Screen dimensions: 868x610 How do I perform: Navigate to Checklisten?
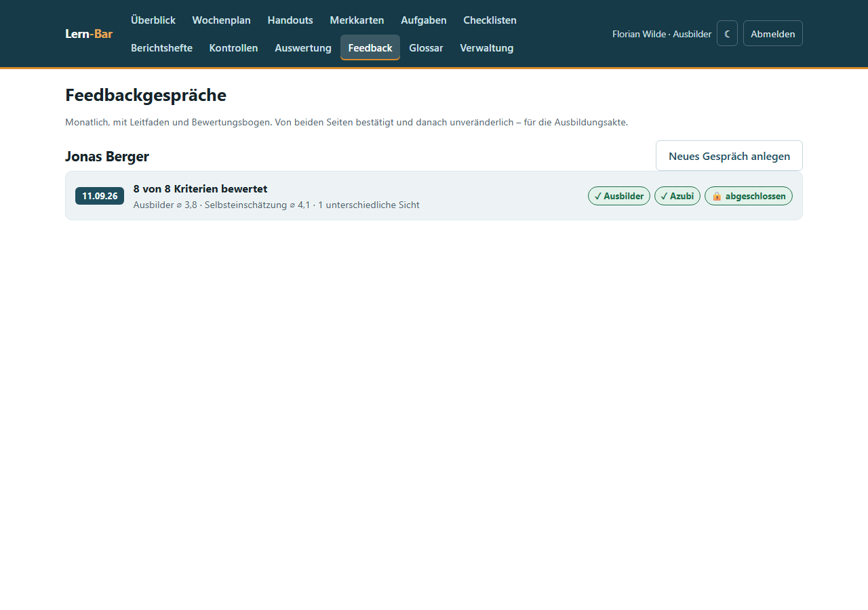pyautogui.click(x=490, y=20)
